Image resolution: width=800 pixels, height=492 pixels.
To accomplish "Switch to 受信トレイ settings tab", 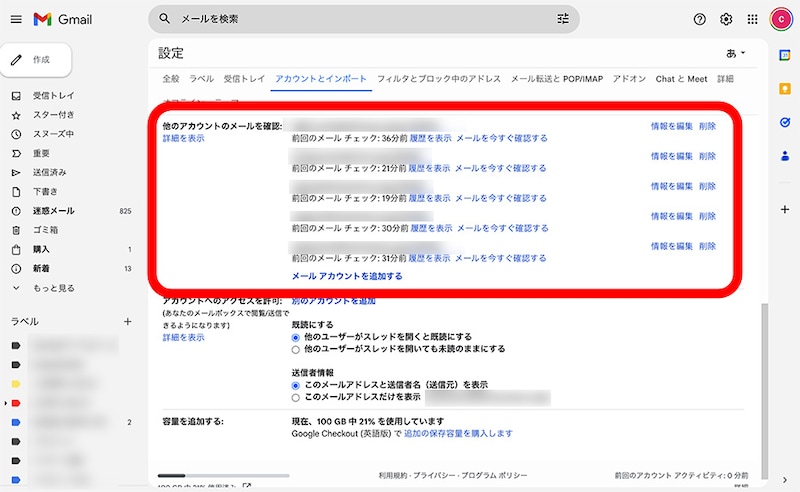I will tap(244, 79).
